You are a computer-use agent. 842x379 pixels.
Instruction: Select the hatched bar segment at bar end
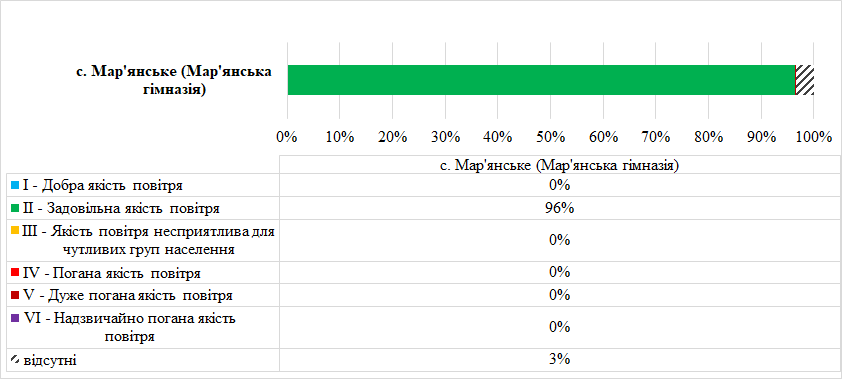coord(804,80)
